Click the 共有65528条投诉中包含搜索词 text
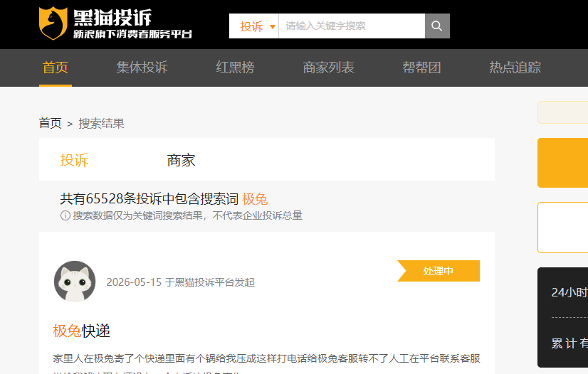588x374 pixels. [x=149, y=199]
